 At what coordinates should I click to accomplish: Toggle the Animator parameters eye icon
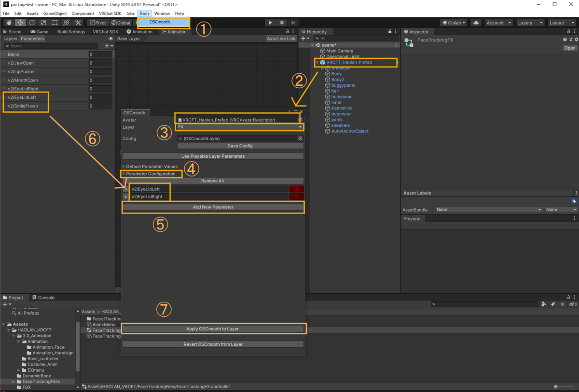tap(111, 39)
